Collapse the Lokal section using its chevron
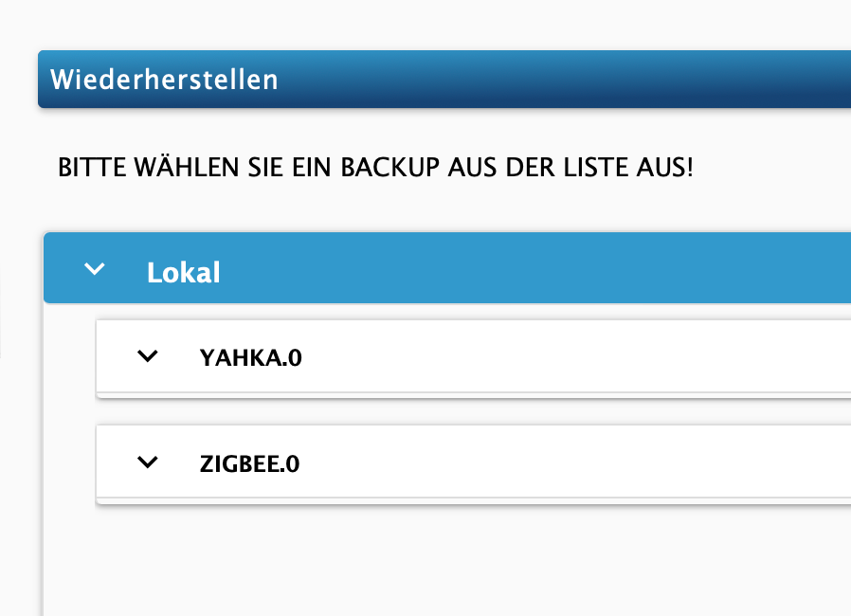This screenshot has height=616, width=851. 95,268
